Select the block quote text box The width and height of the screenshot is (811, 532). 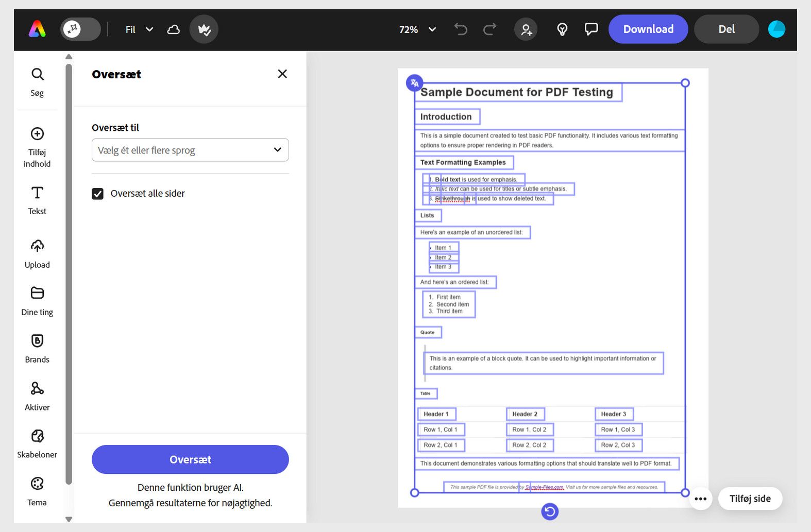pos(544,363)
